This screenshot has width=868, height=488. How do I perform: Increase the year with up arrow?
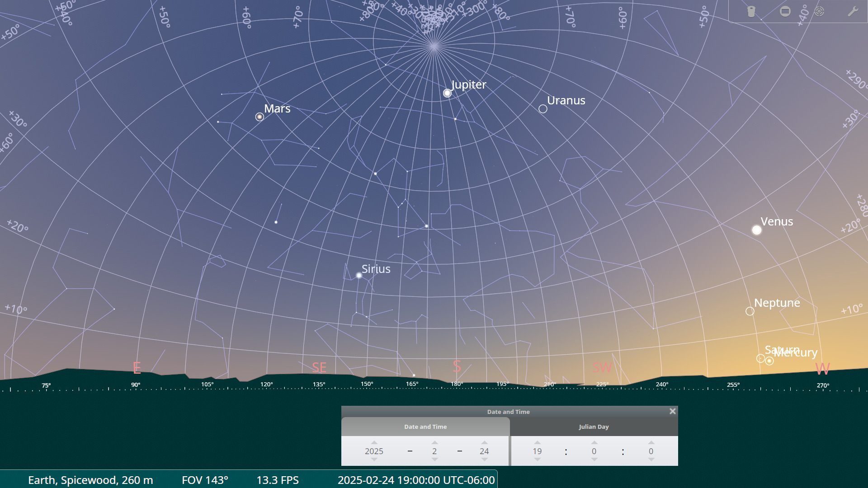[x=374, y=442]
